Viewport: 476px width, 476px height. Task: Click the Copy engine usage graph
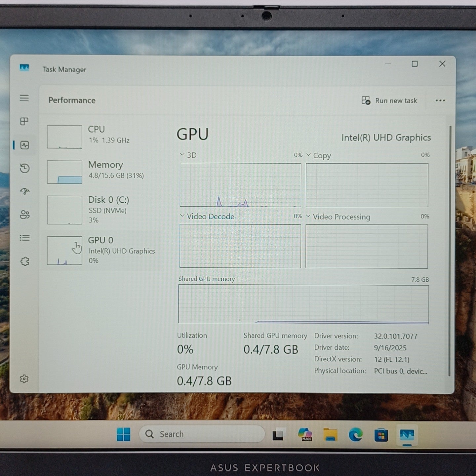coord(367,185)
